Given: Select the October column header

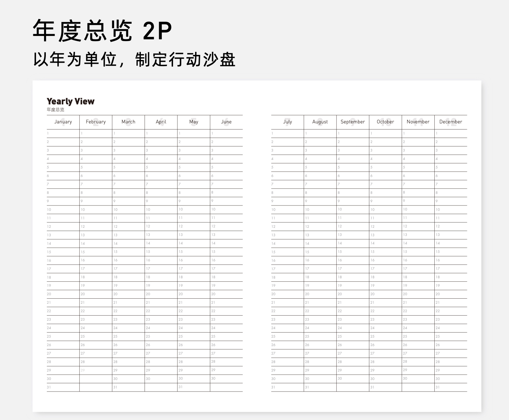Looking at the screenshot, I should 385,122.
